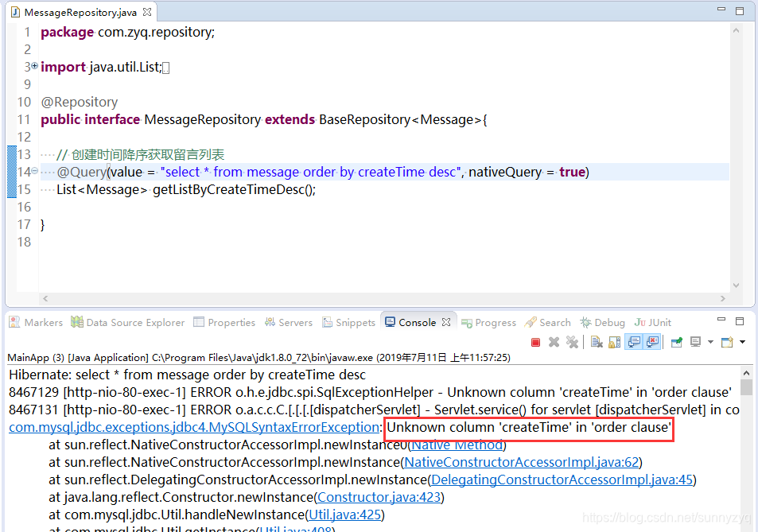Disable show console when standard error changes
Image resolution: width=758 pixels, height=532 pixels.
651,342
